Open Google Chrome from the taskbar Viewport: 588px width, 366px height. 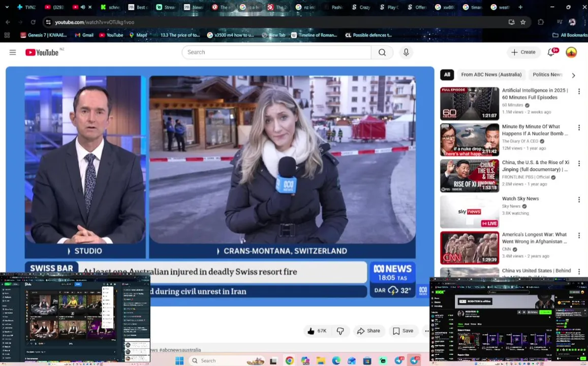click(x=289, y=360)
